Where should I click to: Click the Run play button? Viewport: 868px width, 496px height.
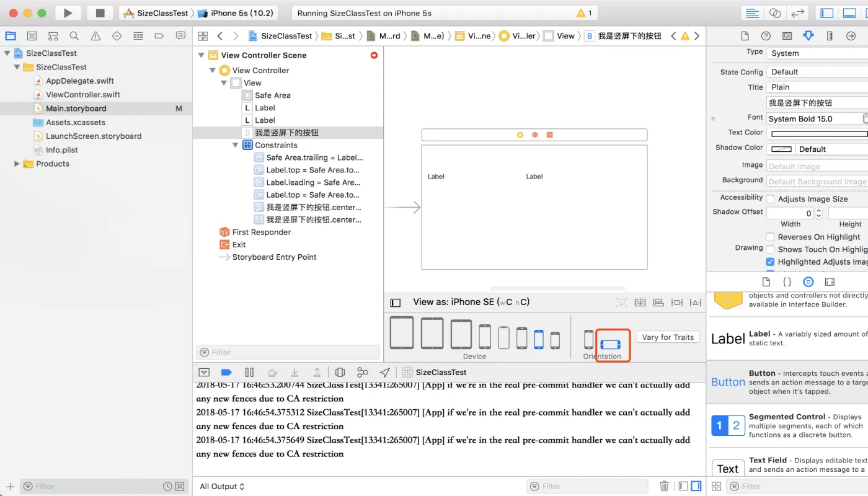point(68,13)
